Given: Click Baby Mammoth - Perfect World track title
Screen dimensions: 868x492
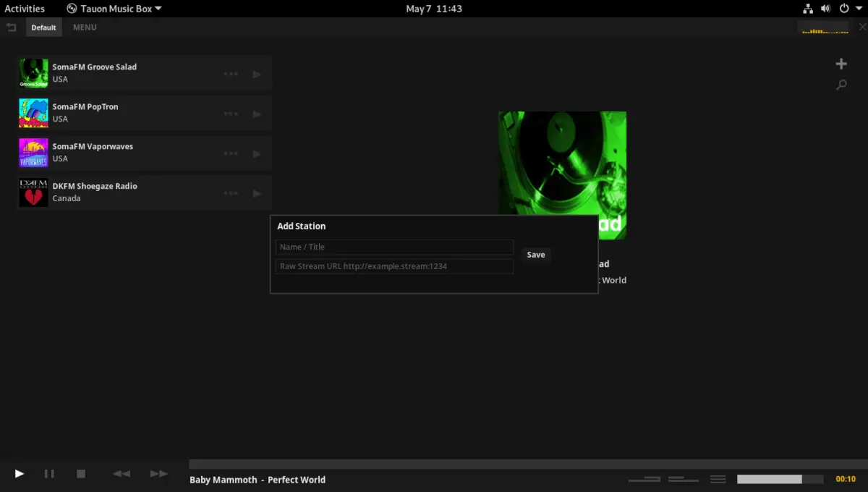Looking at the screenshot, I should 258,480.
